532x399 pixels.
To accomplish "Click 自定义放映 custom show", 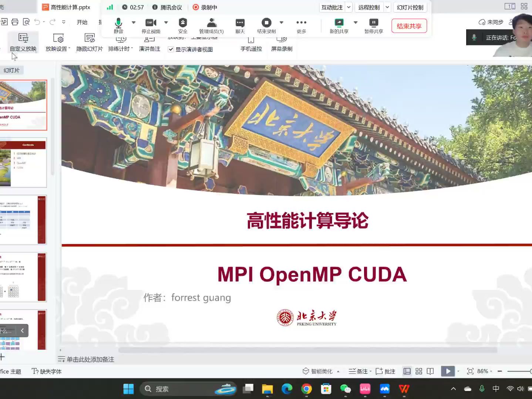I will (23, 42).
